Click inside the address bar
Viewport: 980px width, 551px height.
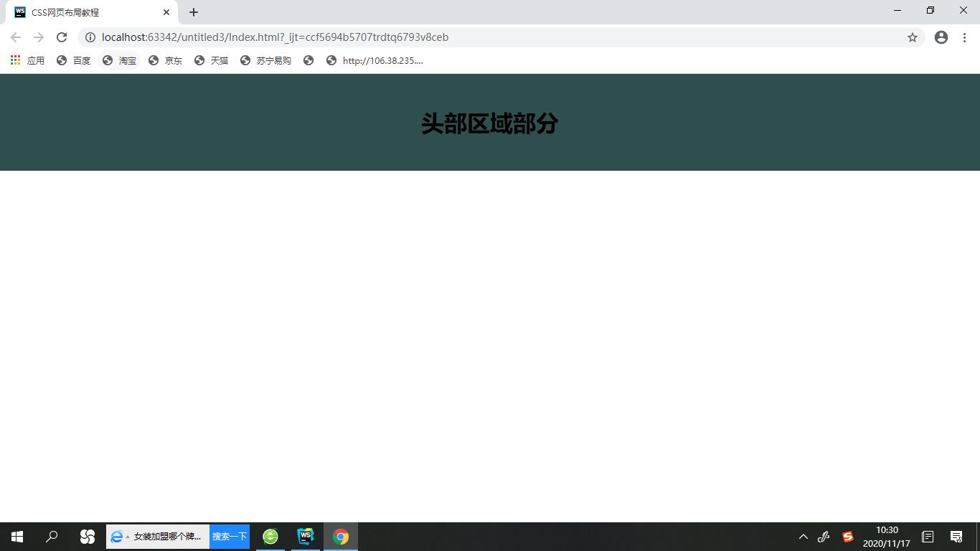click(x=430, y=37)
